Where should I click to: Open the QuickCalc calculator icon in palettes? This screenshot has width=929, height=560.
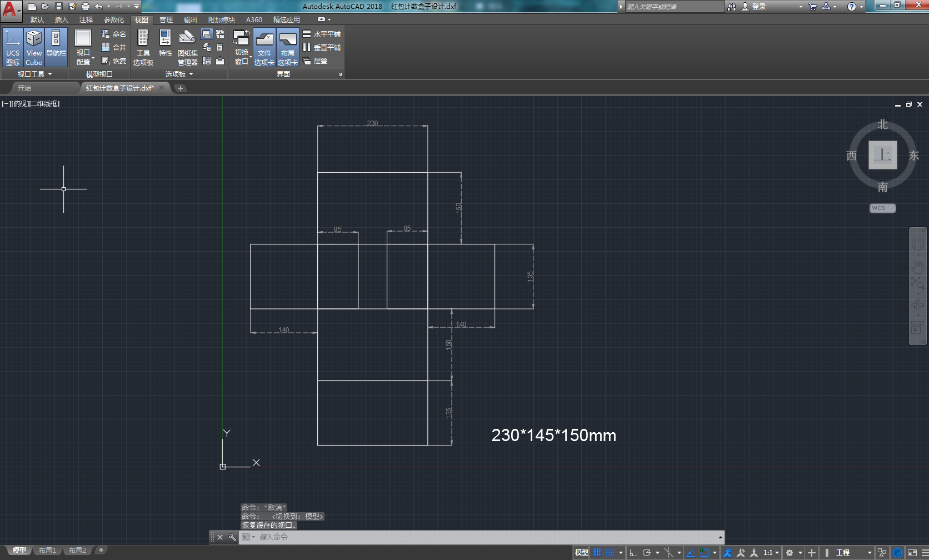pyautogui.click(x=220, y=47)
